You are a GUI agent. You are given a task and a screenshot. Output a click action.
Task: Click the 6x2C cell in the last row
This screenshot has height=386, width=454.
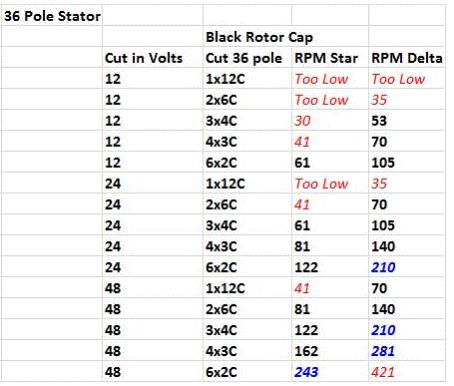tap(247, 371)
